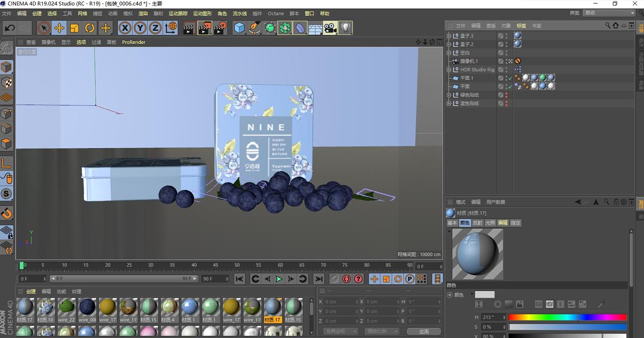This screenshot has height=338, width=644.
Task: Switch to 指定 material tab
Action: (x=516, y=223)
